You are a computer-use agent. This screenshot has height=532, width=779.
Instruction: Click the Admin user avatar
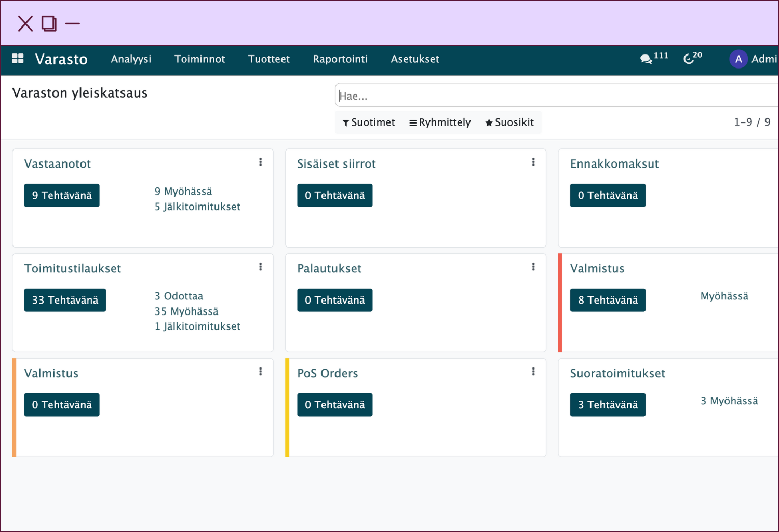point(738,59)
